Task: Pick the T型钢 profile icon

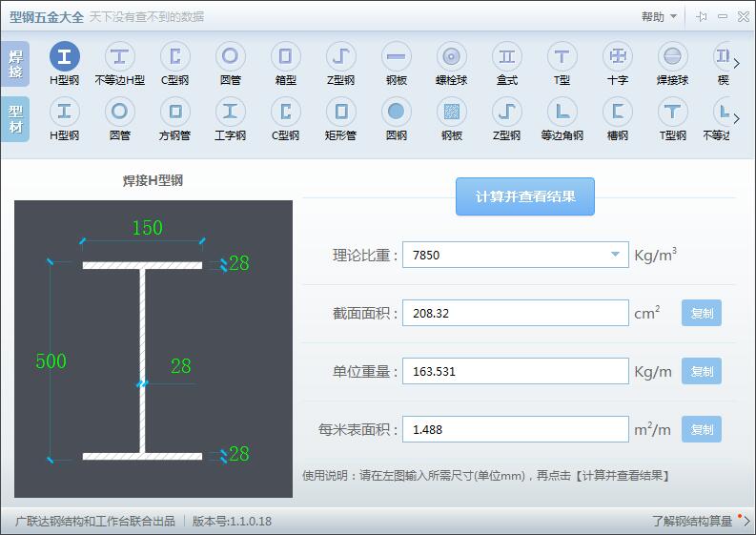Action: pos(673,112)
